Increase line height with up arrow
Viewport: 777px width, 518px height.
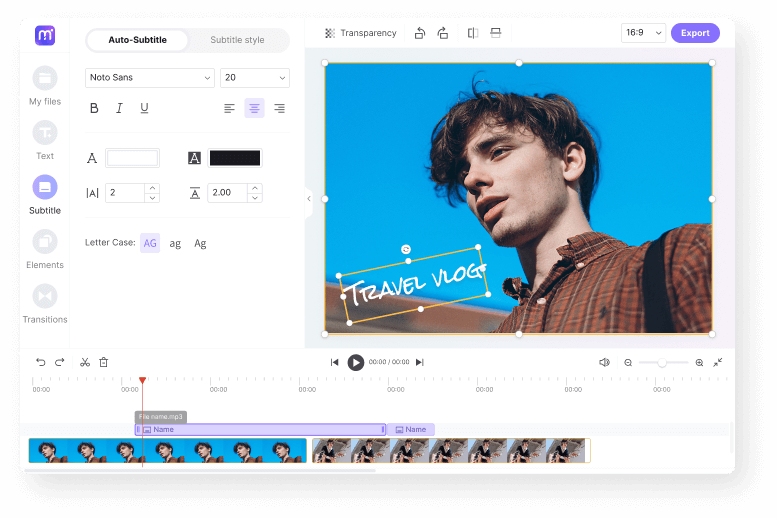tap(255, 188)
